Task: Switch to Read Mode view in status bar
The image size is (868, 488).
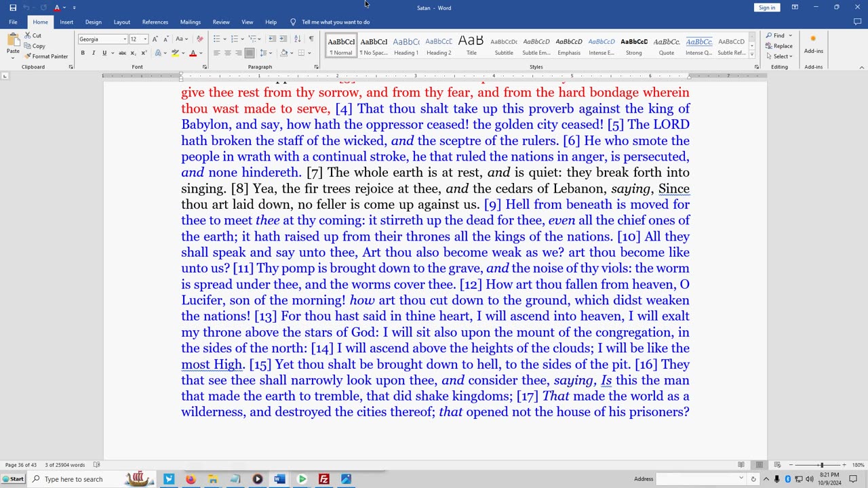Action: pyautogui.click(x=741, y=465)
